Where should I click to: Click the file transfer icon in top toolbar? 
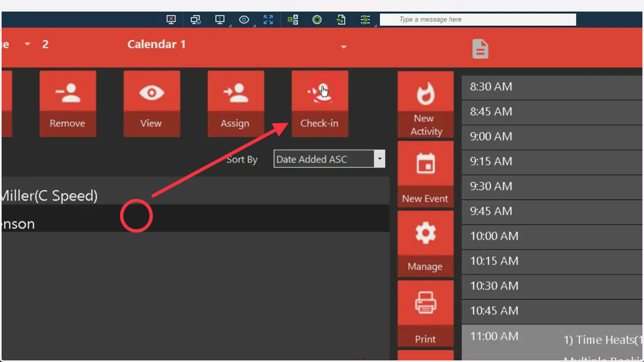coord(341,20)
